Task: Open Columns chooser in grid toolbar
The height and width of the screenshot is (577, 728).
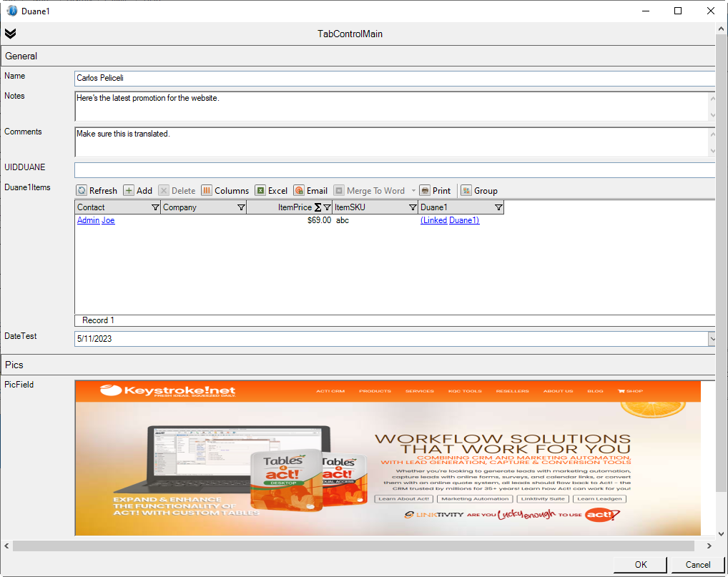Action: (225, 190)
